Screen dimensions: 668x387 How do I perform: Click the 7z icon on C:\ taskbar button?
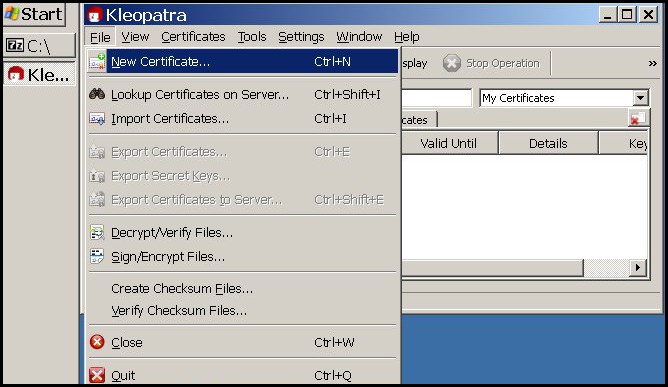click(x=15, y=45)
